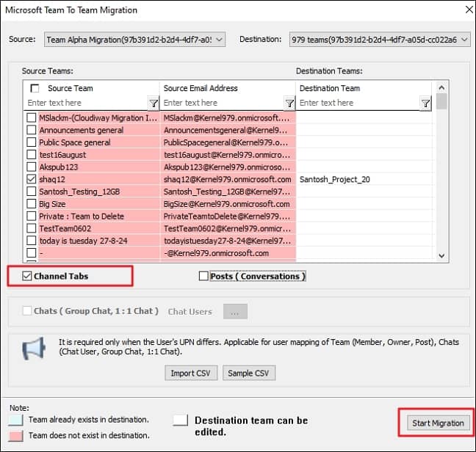Open the Source Email Address filter icon

point(289,103)
